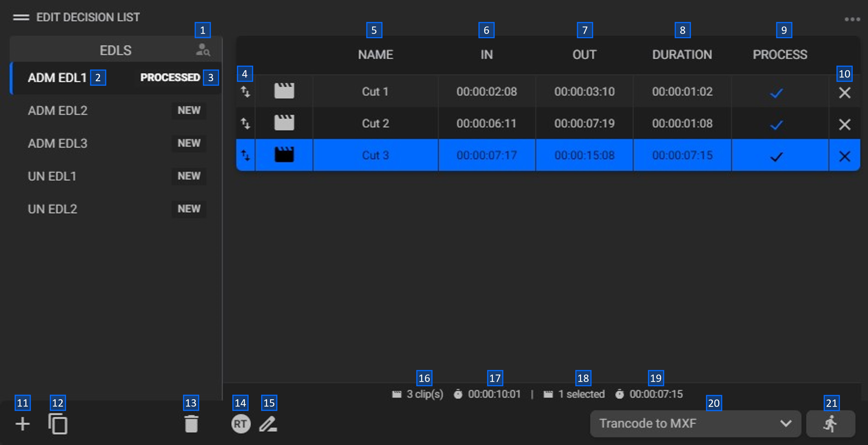Remove Cut 3 with its X icon

(844, 156)
